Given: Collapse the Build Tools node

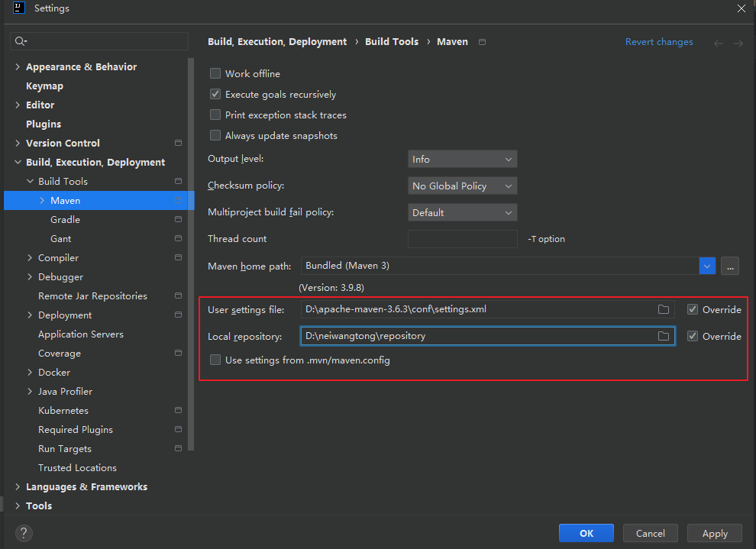Looking at the screenshot, I should point(30,181).
